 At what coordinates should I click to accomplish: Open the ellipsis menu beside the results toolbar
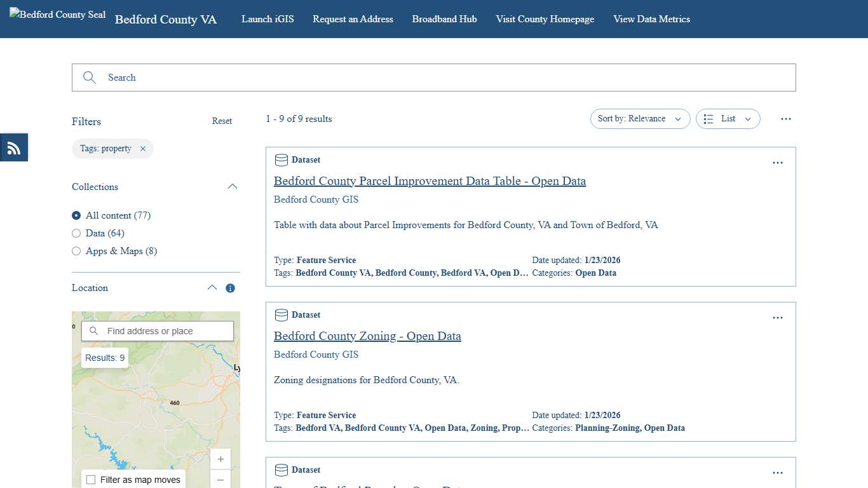[786, 118]
